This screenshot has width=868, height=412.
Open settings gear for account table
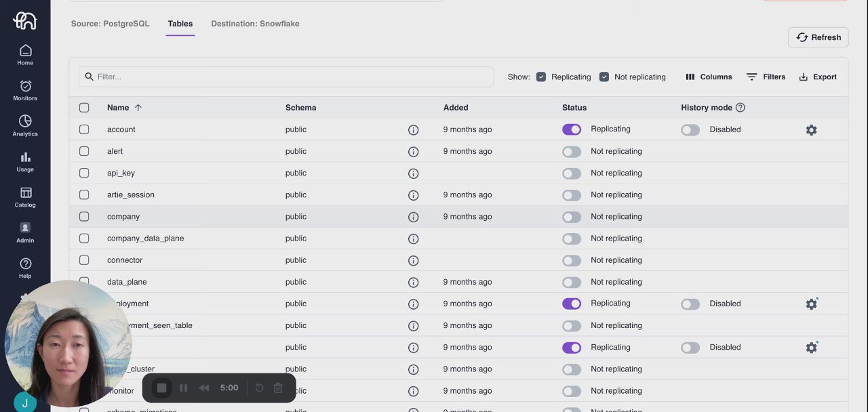(x=811, y=129)
